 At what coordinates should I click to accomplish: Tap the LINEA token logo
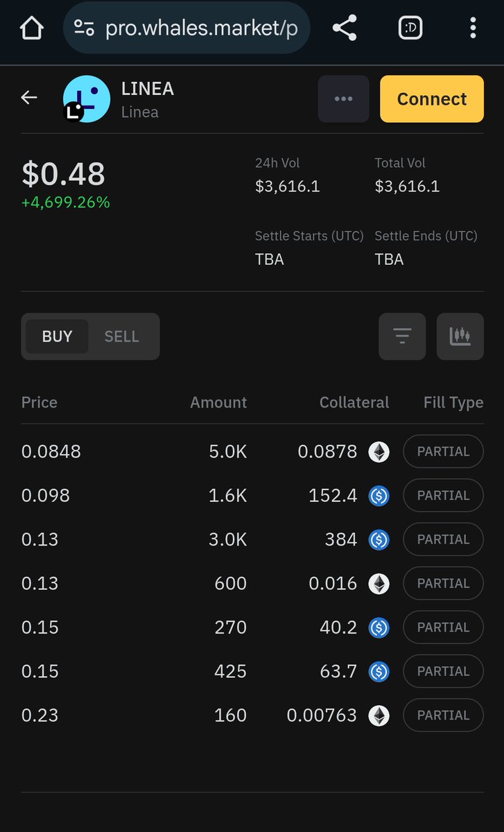pyautogui.click(x=87, y=99)
